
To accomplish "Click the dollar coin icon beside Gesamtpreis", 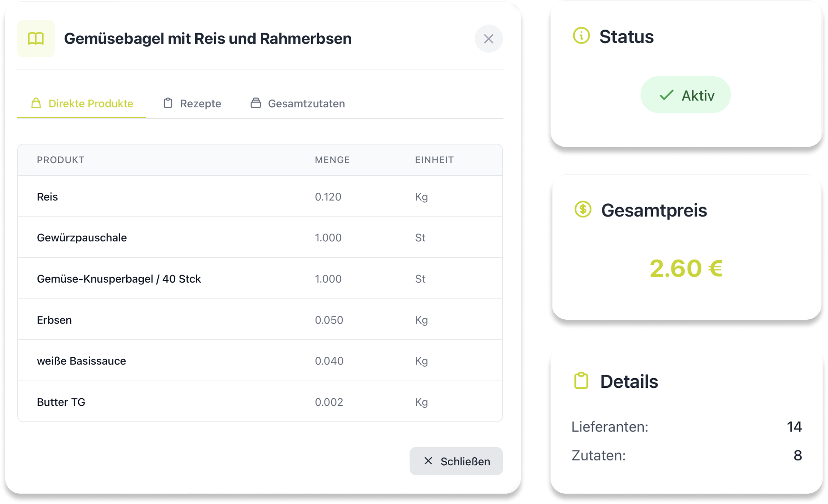I will [583, 209].
